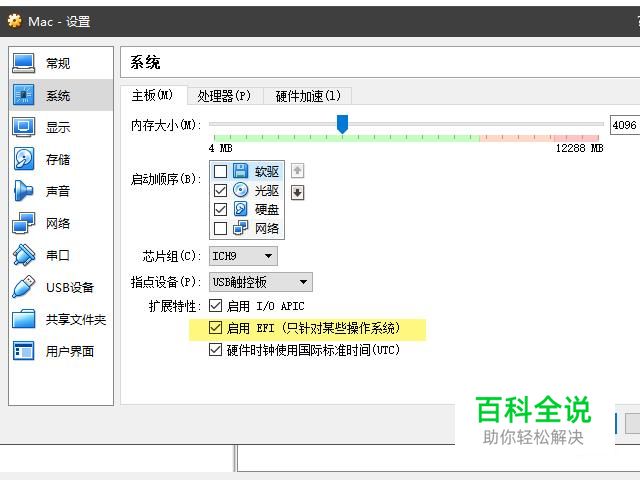Select the 软驱 floppy disk icon

[x=240, y=171]
